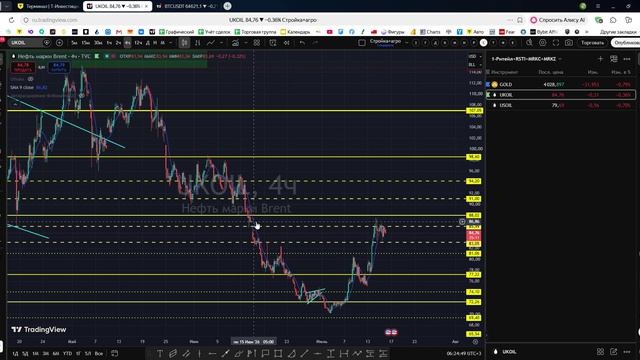This screenshot has height=360, width=640.
Task: Switch to the Терминал Т-Инвестиции browser tab
Action: [x=48, y=6]
